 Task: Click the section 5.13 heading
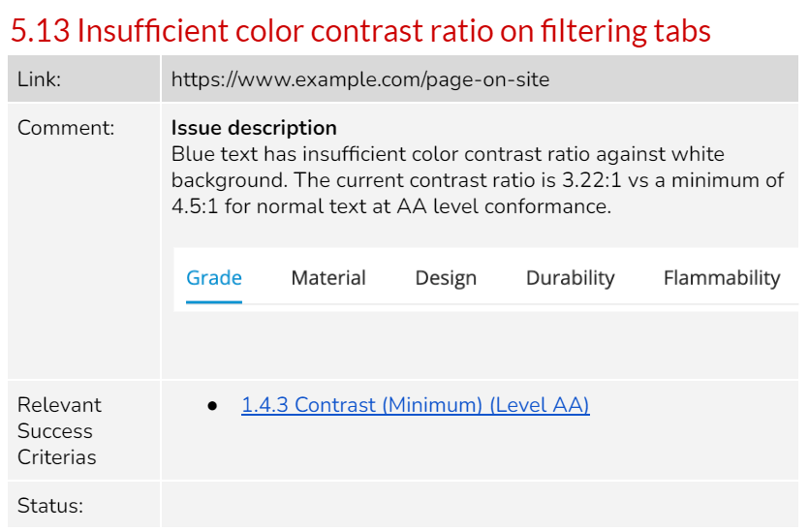point(360,30)
